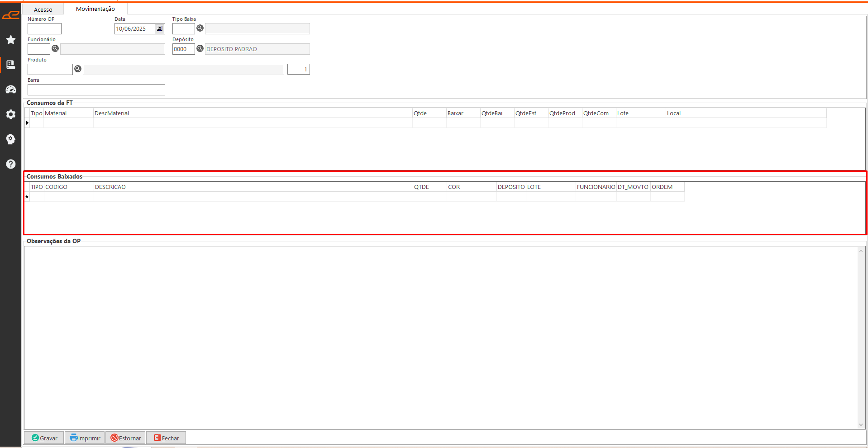Viewport: 868px width, 448px height.
Task: Click the lookup icon beside Depósito
Action: click(200, 49)
